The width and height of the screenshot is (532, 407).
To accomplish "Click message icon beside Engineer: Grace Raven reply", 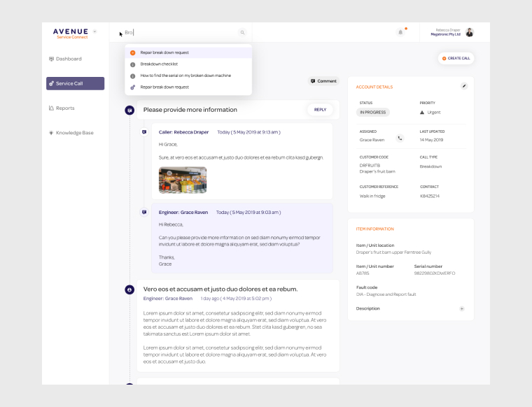I will (144, 212).
